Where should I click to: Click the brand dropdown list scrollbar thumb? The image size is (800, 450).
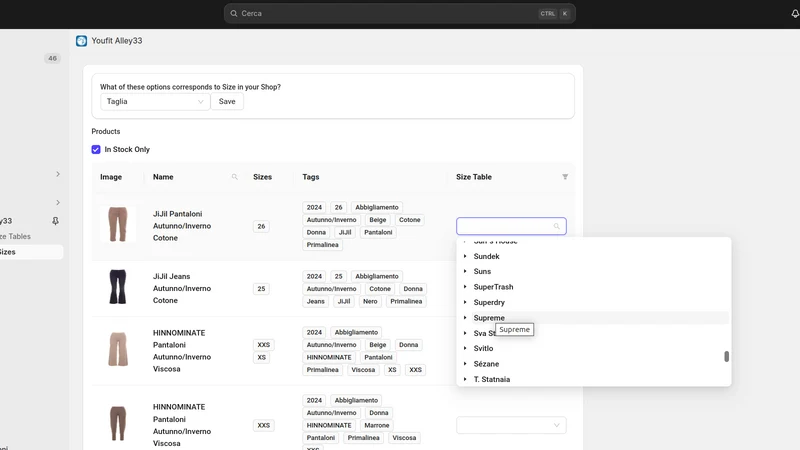[x=727, y=356]
